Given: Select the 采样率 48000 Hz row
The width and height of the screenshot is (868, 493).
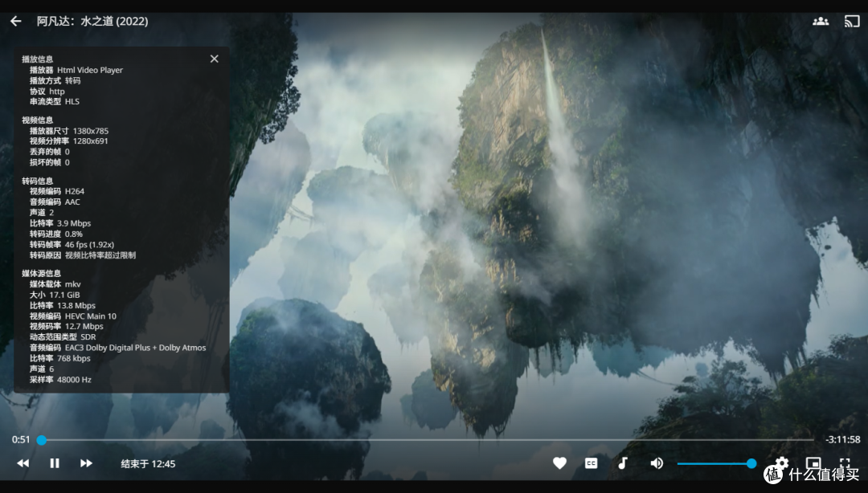Looking at the screenshot, I should tap(60, 380).
